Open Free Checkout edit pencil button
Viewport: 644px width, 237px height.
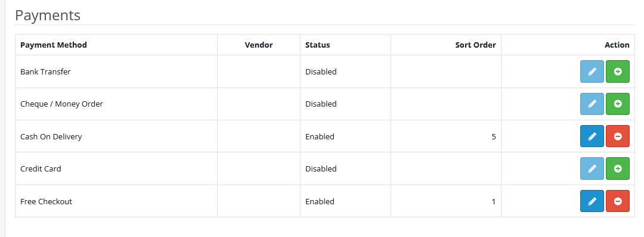coord(592,201)
